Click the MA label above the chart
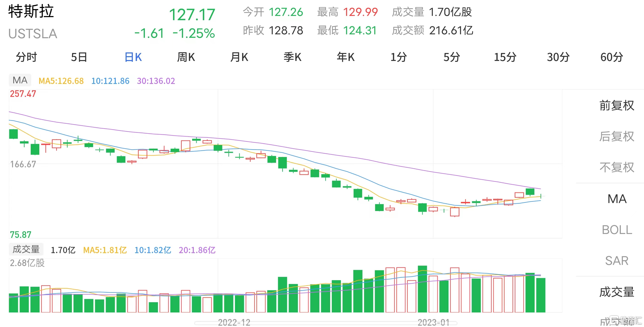The height and width of the screenshot is (327, 644). [20, 80]
